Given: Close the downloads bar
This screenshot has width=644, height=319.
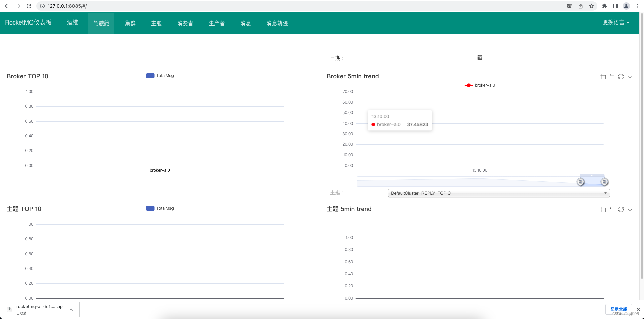Looking at the screenshot, I should point(638,309).
